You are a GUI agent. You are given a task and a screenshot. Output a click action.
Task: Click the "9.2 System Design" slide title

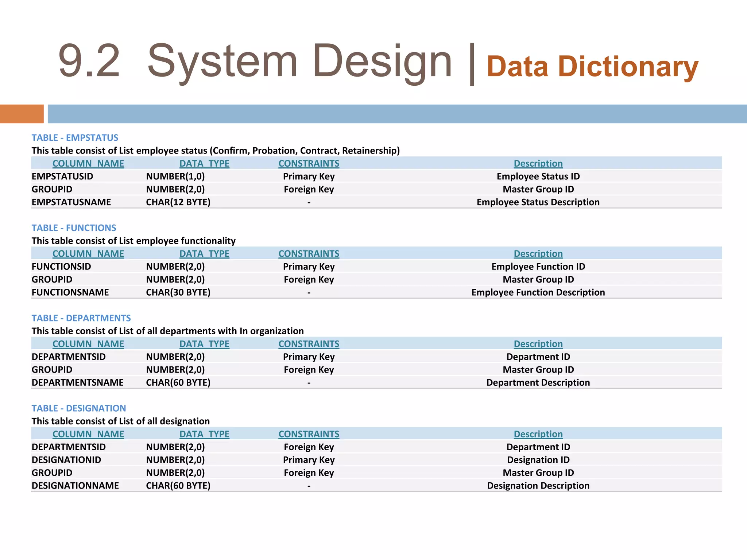point(255,61)
